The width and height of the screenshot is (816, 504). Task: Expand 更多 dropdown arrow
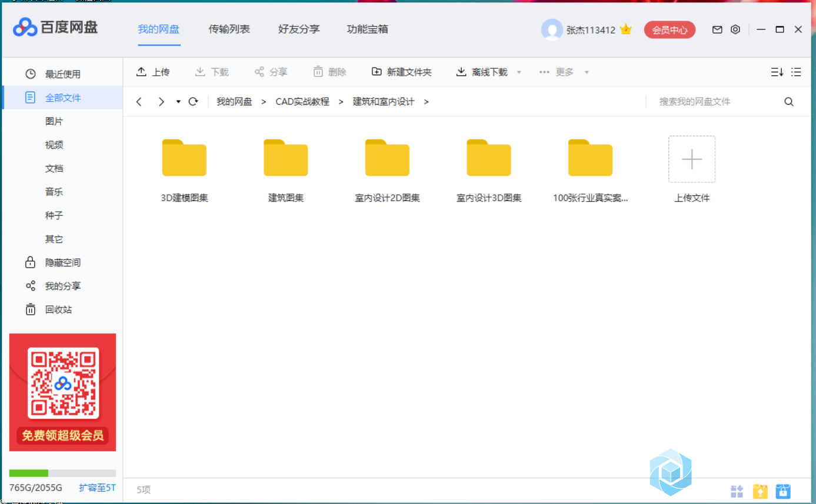click(x=587, y=72)
